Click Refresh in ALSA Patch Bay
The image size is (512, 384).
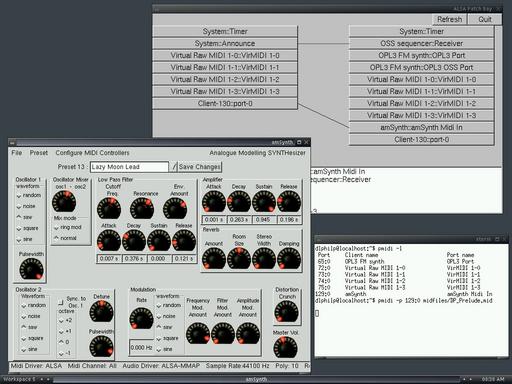(x=450, y=19)
